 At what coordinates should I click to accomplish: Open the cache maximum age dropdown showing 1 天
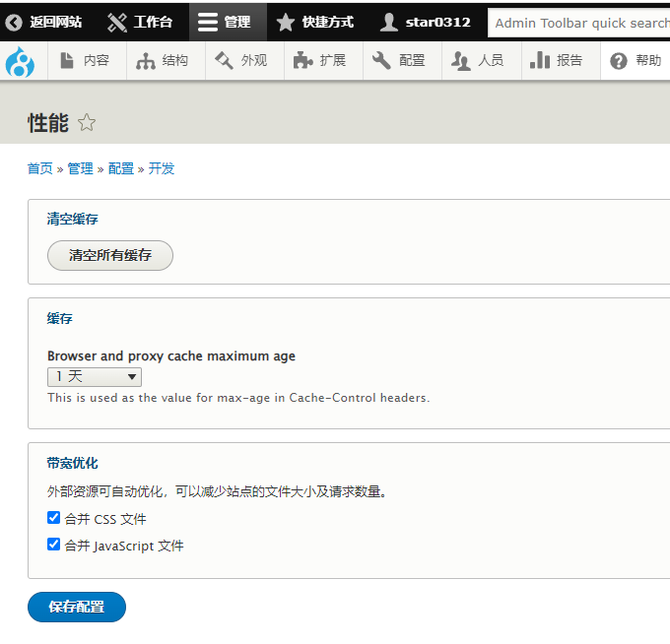(95, 377)
